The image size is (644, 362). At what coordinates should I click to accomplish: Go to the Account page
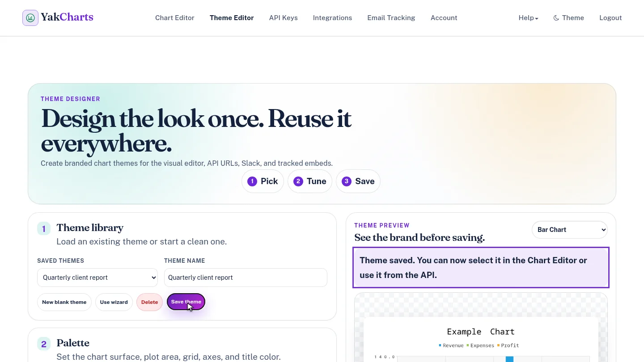[x=444, y=18]
